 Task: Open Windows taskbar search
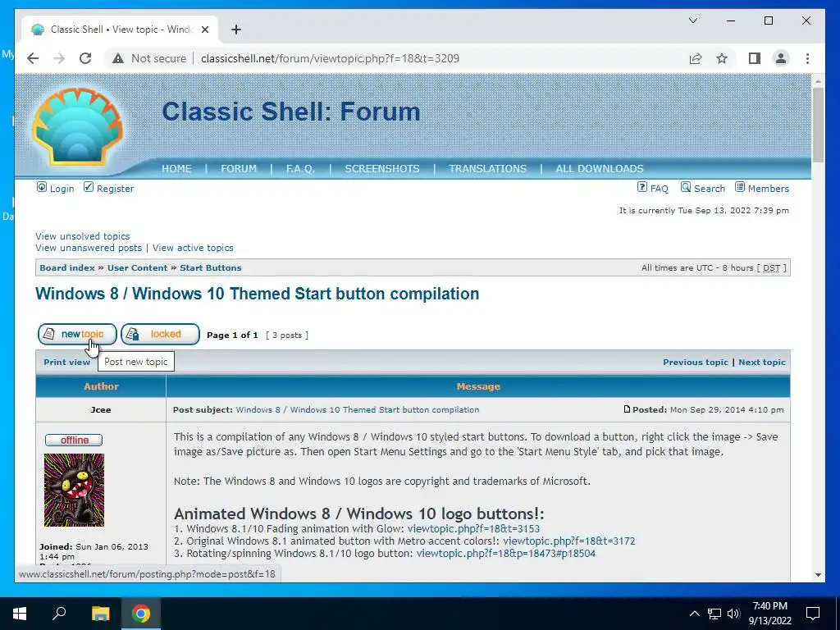click(59, 614)
